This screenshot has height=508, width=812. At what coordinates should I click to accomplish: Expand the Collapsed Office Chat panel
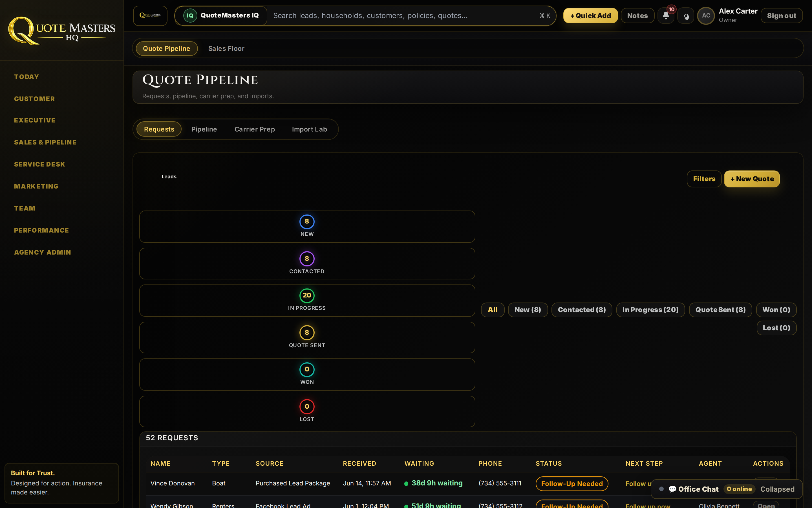point(777,489)
